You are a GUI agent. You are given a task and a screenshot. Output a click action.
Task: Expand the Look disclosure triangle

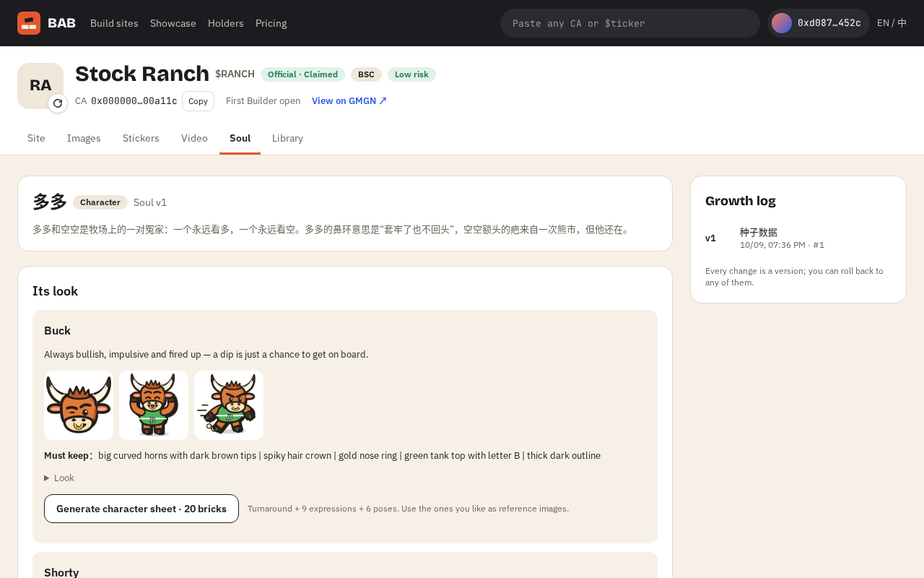point(47,478)
